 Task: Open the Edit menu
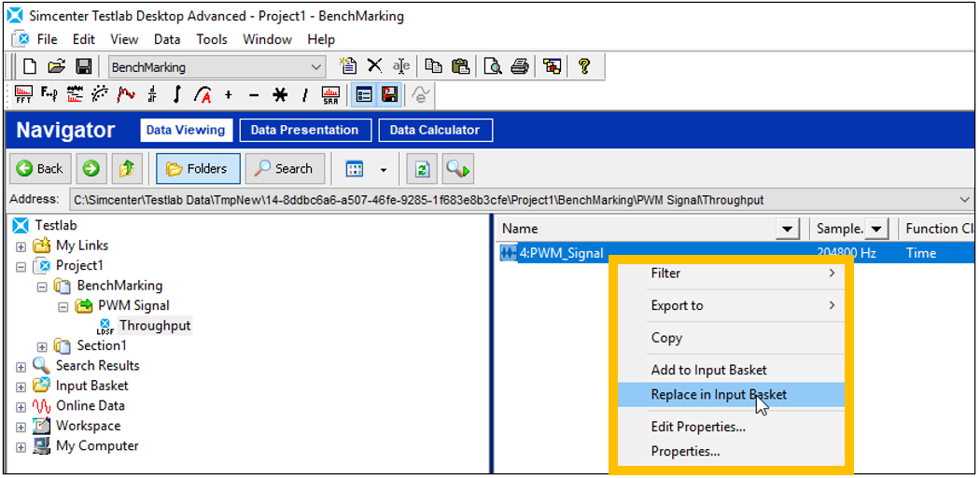pyautogui.click(x=84, y=39)
